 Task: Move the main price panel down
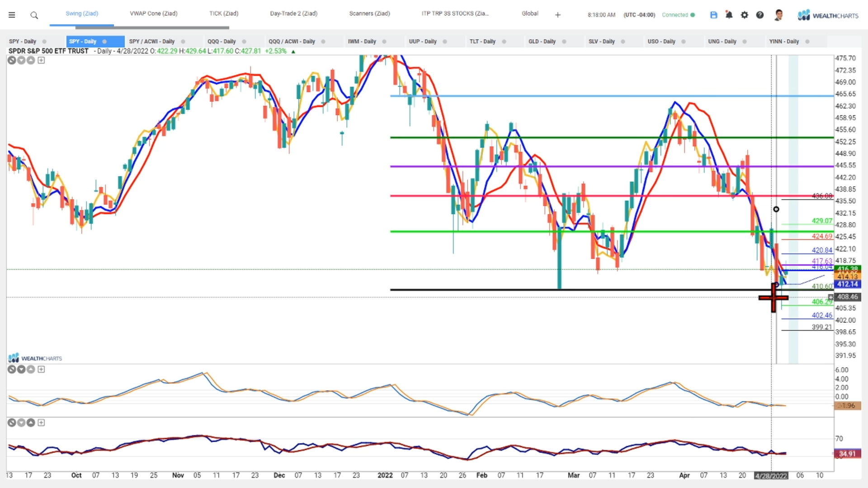(21, 60)
